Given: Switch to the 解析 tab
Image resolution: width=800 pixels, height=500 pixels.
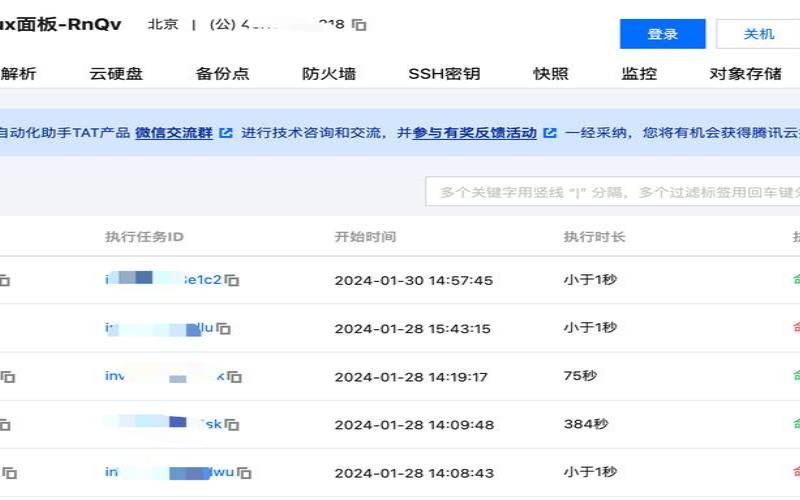Looking at the screenshot, I should point(18,74).
